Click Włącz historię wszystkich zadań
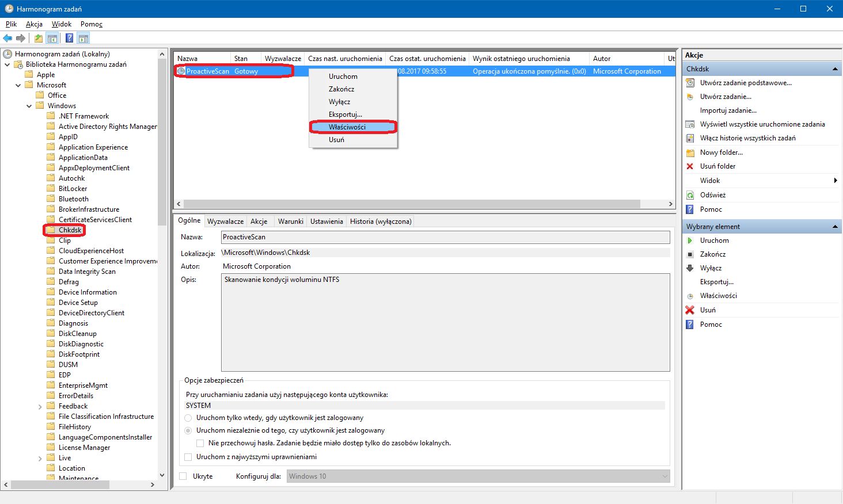 point(747,138)
